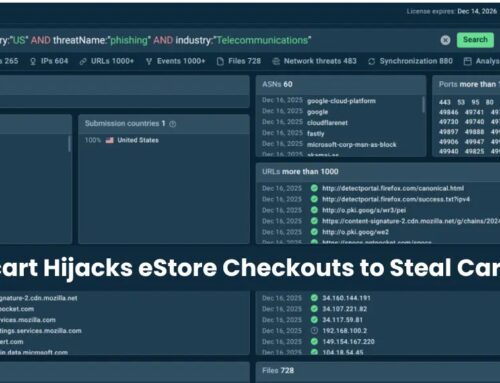500x383 pixels.
Task: Select the google ASN entry
Action: point(317,112)
